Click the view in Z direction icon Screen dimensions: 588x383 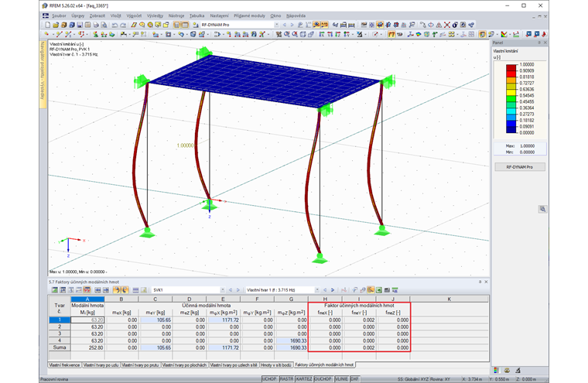coord(338,34)
